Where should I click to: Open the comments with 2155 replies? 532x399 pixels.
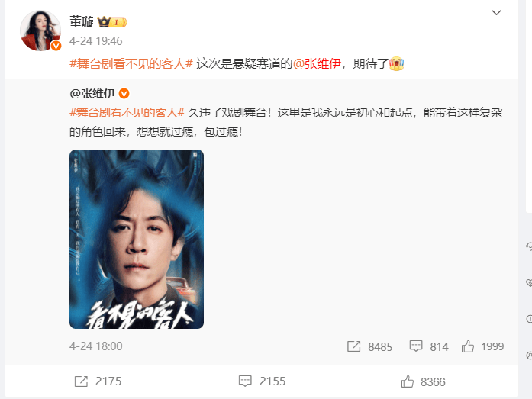point(245,381)
